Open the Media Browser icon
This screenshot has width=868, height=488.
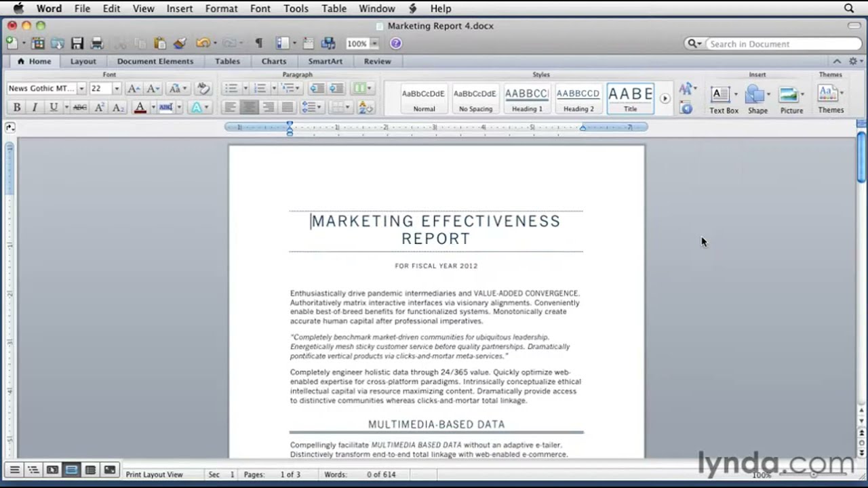click(328, 43)
